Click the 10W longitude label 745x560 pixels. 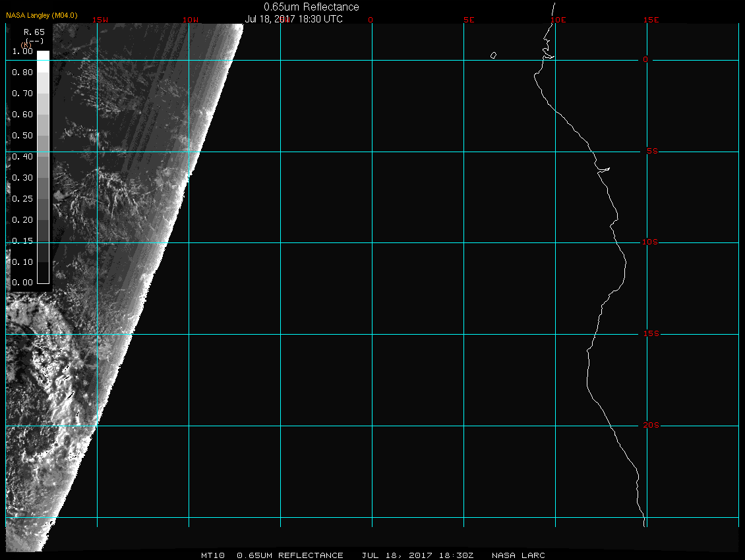coord(190,20)
